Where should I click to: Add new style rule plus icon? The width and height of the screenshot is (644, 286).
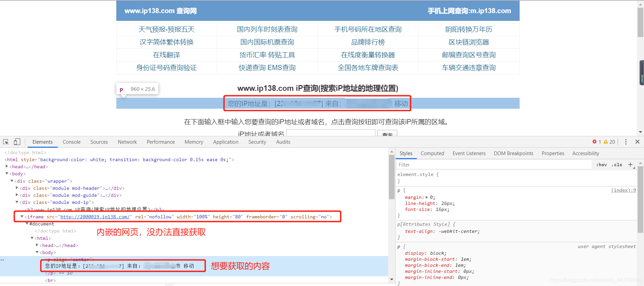pos(631,165)
